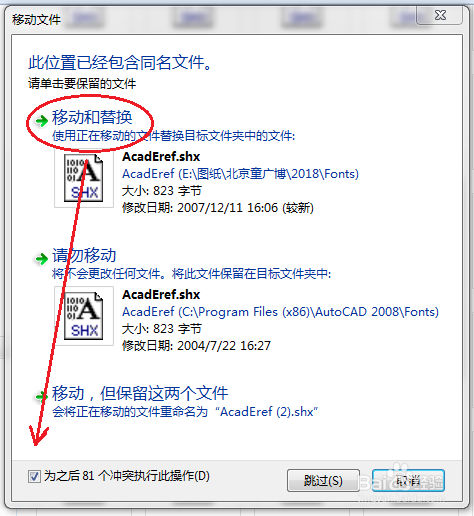Click the lower AcadEref.shx dated 2004/7/22
Image resolution: width=474 pixels, height=516 pixels.
[161, 294]
